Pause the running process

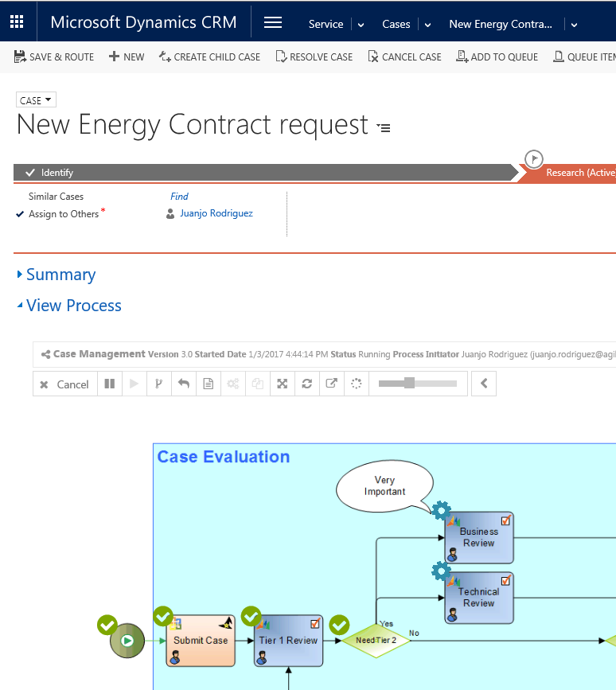pyautogui.click(x=110, y=384)
